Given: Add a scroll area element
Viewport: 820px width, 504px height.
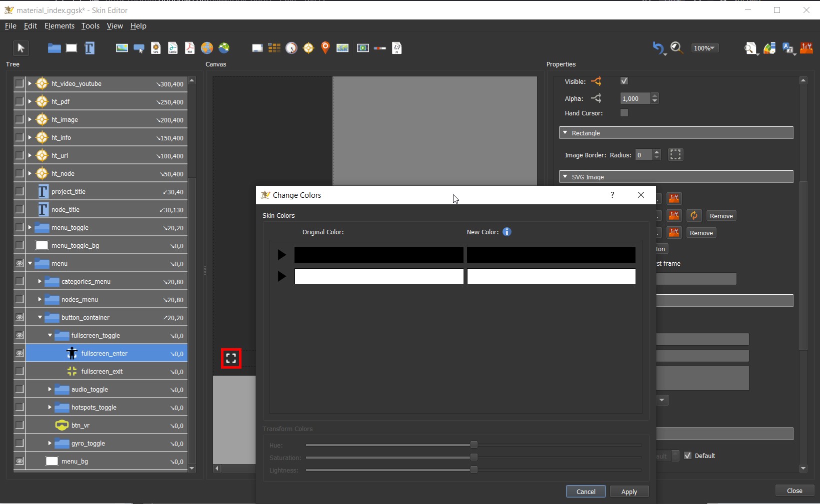Looking at the screenshot, I should coord(257,48).
